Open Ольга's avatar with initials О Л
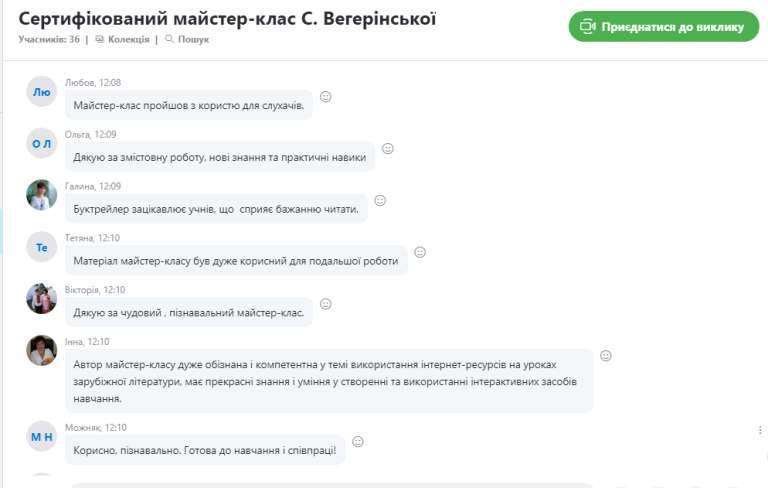 pos(42,143)
